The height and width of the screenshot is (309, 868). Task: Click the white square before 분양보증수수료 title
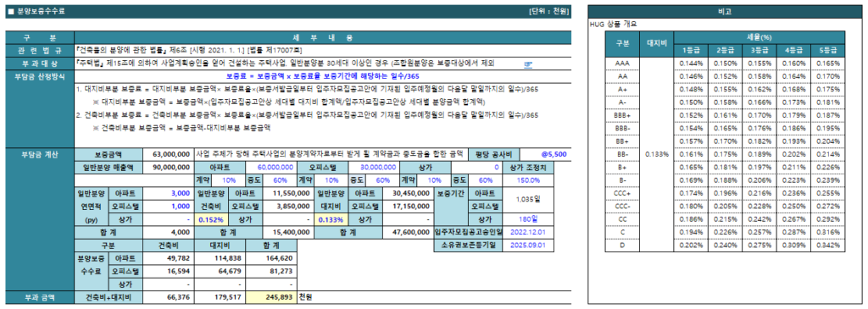click(11, 11)
